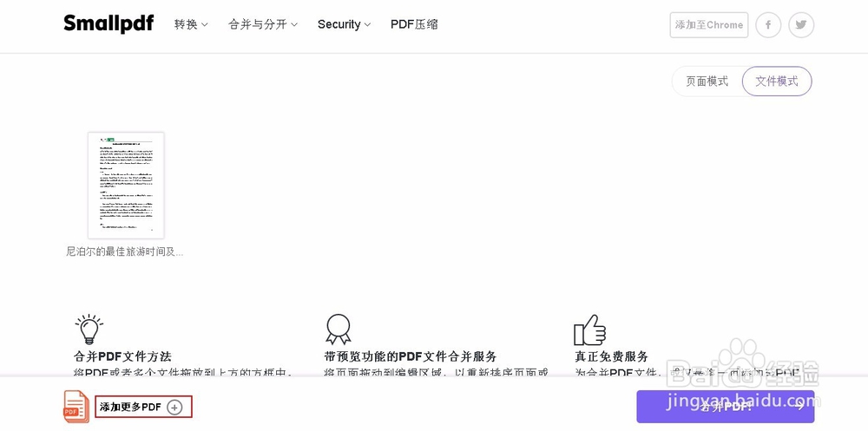Open the 转换 dropdown menu
868x431 pixels.
(x=191, y=24)
